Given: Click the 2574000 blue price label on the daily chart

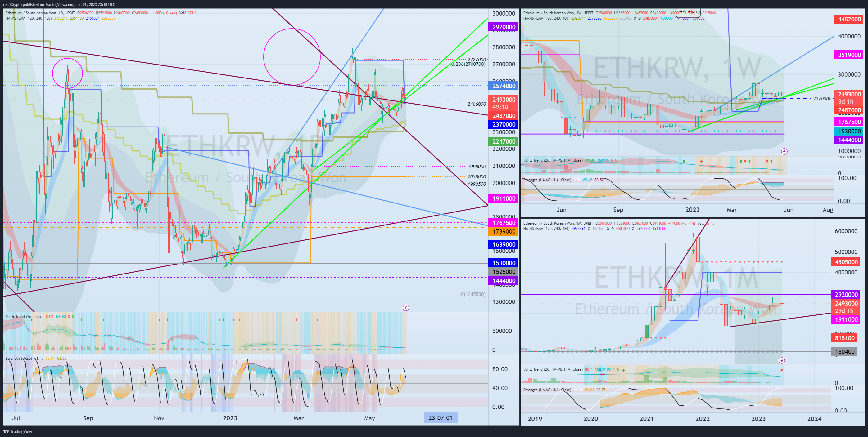Looking at the screenshot, I should (503, 86).
